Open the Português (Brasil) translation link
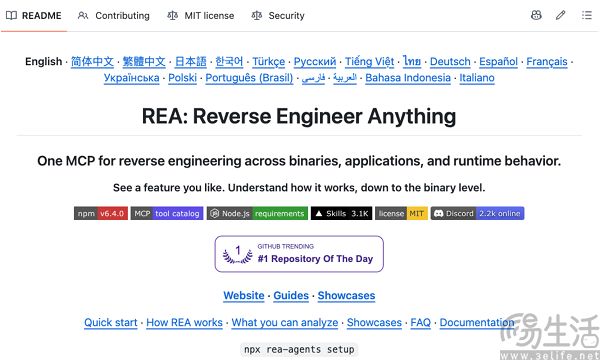600x360 pixels. (x=249, y=78)
